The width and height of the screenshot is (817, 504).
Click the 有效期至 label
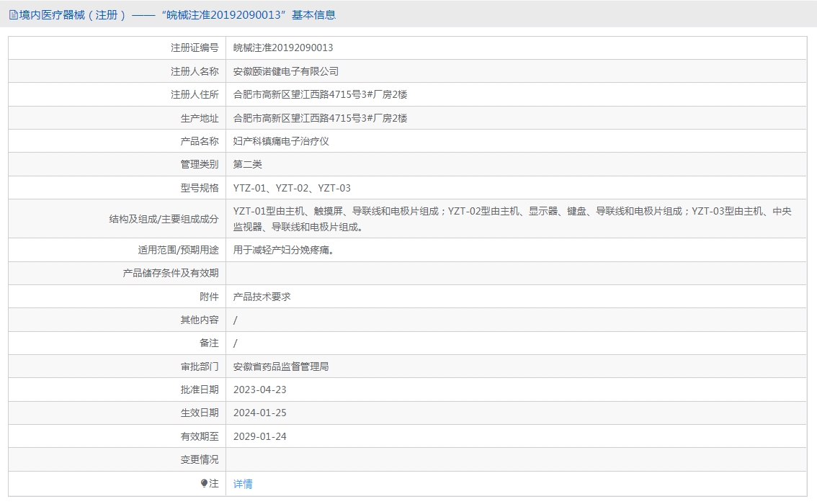pyautogui.click(x=200, y=436)
